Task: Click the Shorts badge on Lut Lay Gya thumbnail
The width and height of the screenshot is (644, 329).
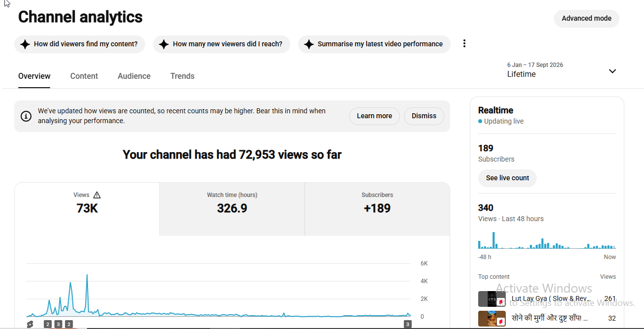Action: pos(501,301)
